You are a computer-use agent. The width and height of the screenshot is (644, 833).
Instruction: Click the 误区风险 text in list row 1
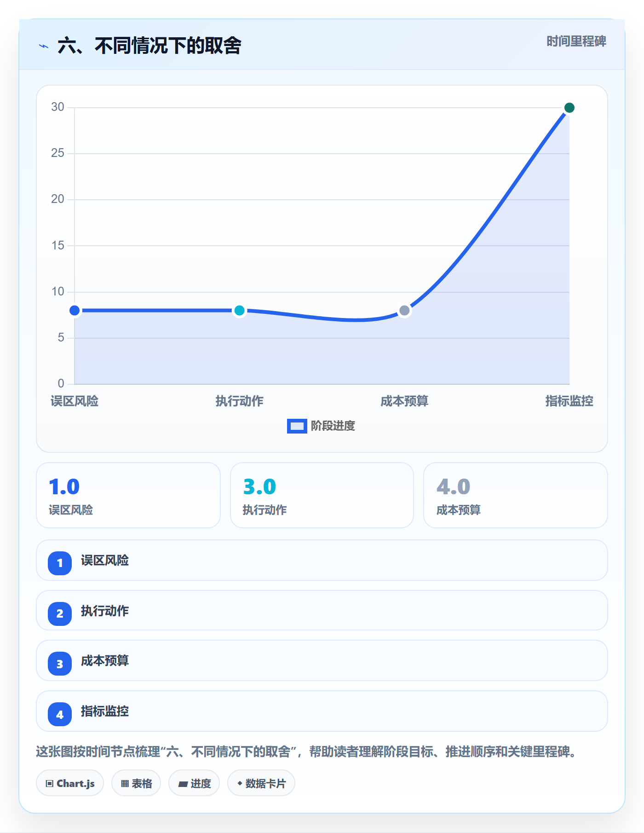[105, 561]
